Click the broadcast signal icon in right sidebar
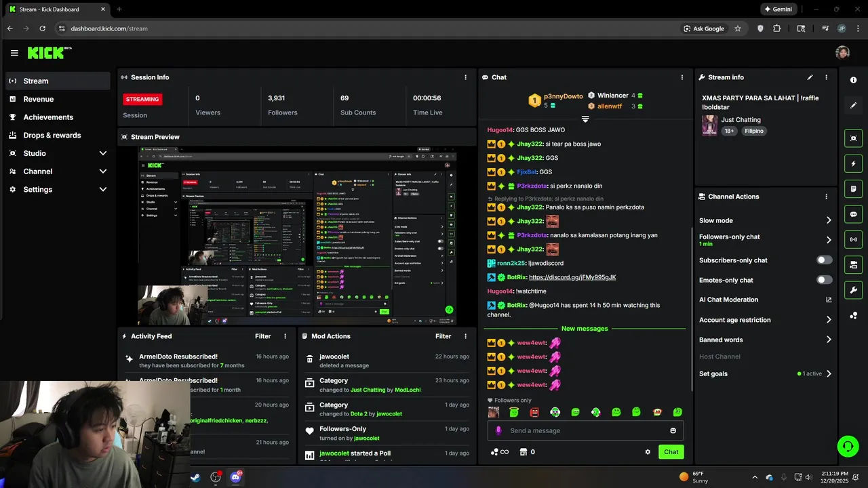This screenshot has height=488, width=868. (x=853, y=239)
